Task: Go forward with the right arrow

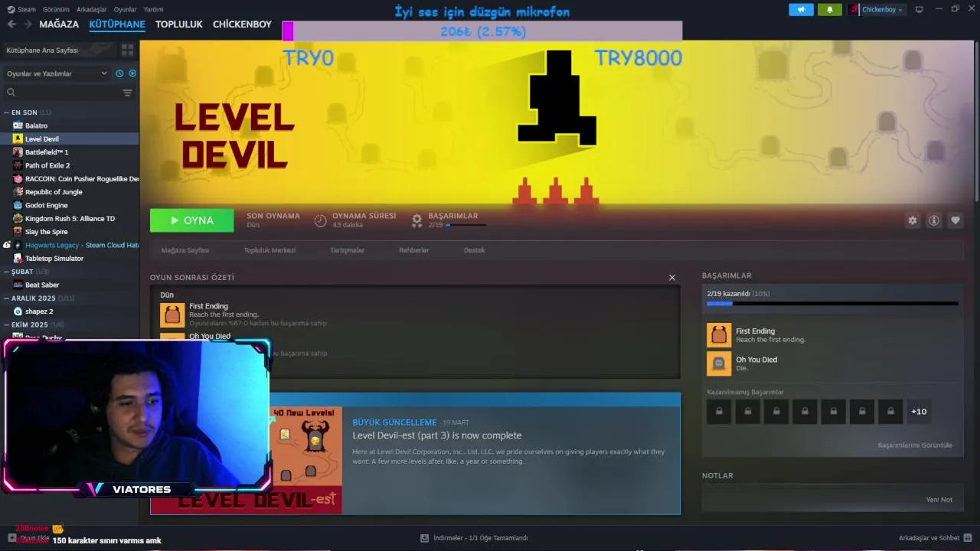Action: [28, 24]
